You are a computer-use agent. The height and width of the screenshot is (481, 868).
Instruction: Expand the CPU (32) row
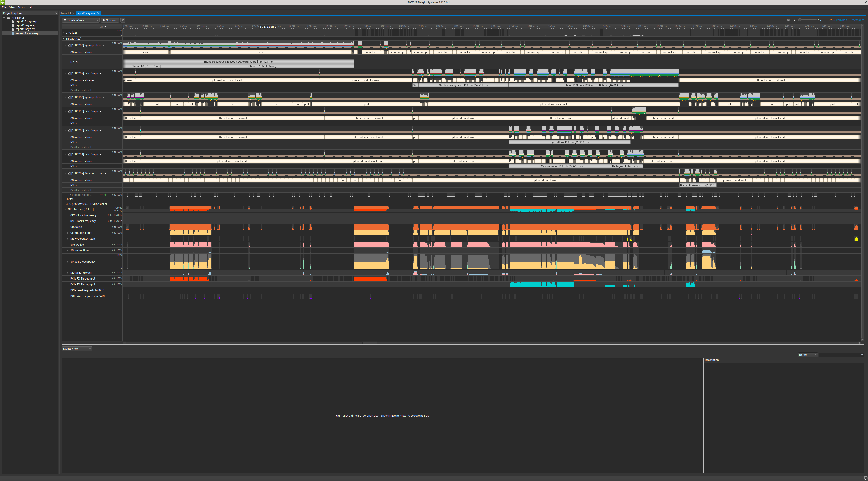tap(63, 33)
